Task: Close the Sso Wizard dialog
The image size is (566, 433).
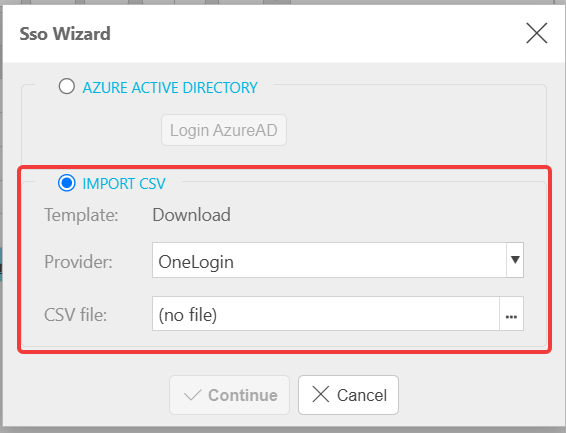Action: pyautogui.click(x=536, y=33)
